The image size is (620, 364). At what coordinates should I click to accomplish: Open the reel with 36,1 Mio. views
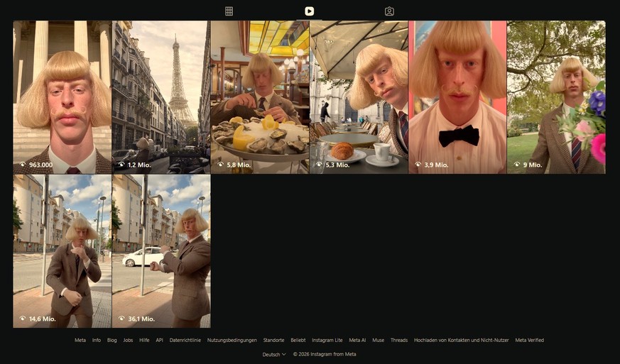(161, 251)
